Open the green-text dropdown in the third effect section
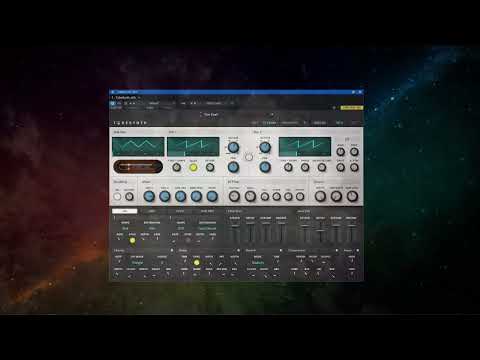Screen dimensions: 480x360 [x=258, y=263]
